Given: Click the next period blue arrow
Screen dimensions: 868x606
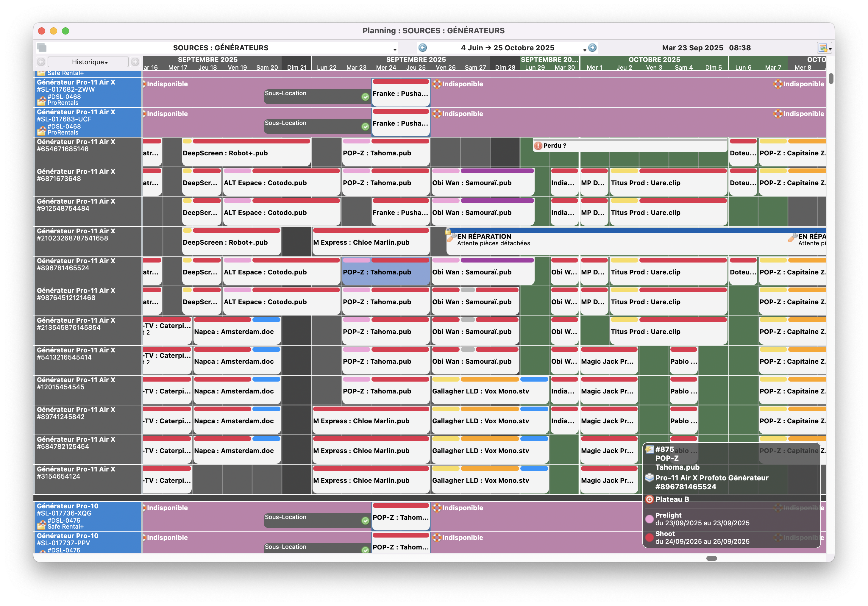Looking at the screenshot, I should coord(592,48).
